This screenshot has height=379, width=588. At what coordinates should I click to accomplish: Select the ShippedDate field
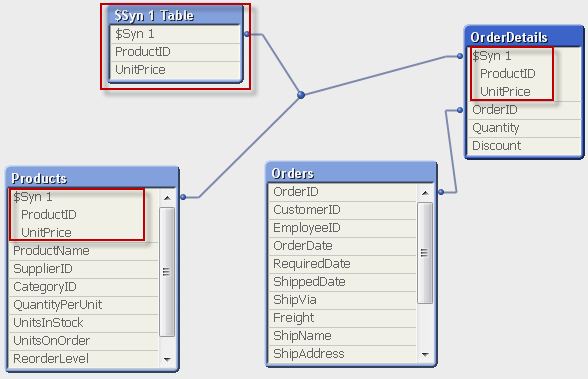[x=343, y=282]
